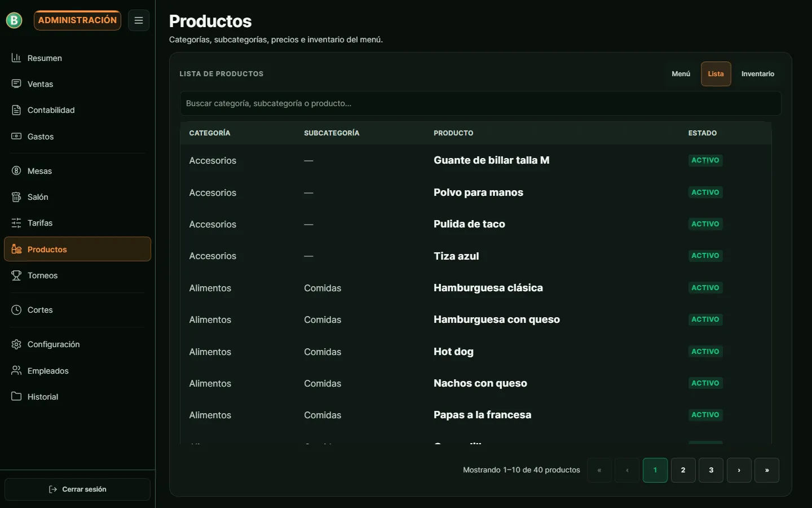Open Empleados page
This screenshot has width=812, height=508.
click(x=77, y=371)
